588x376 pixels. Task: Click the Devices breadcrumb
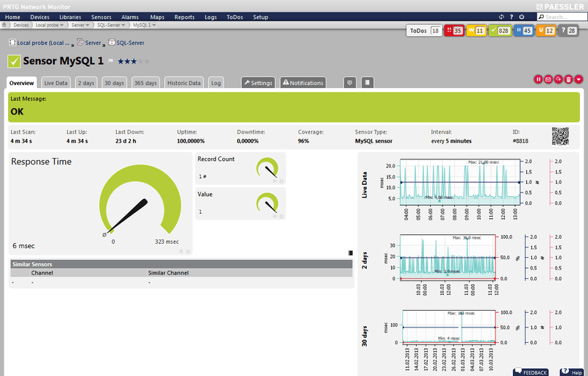pos(21,25)
